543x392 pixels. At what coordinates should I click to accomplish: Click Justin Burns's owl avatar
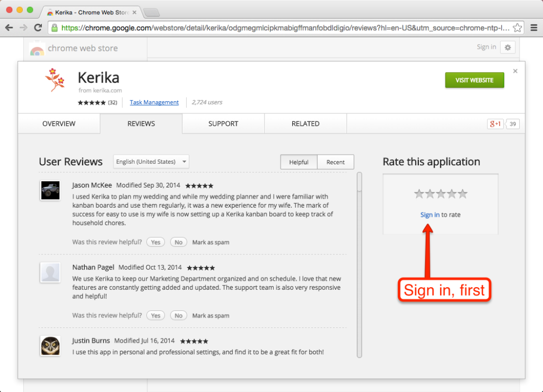(x=50, y=345)
